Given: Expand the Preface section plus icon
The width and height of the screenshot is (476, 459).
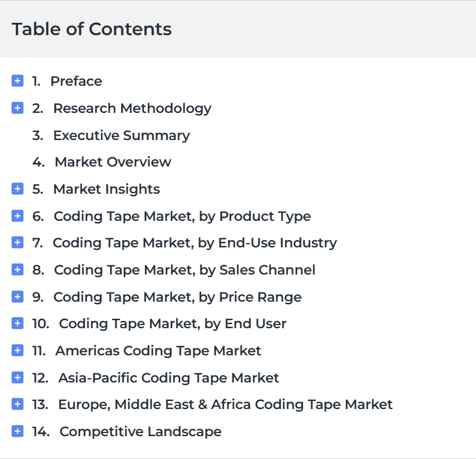Looking at the screenshot, I should (18, 81).
